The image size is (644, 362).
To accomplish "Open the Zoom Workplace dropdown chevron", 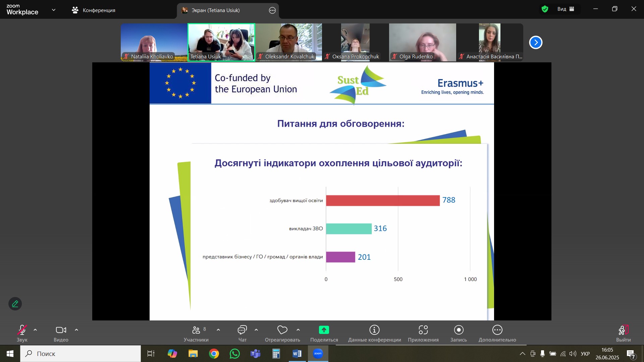I will click(x=54, y=10).
